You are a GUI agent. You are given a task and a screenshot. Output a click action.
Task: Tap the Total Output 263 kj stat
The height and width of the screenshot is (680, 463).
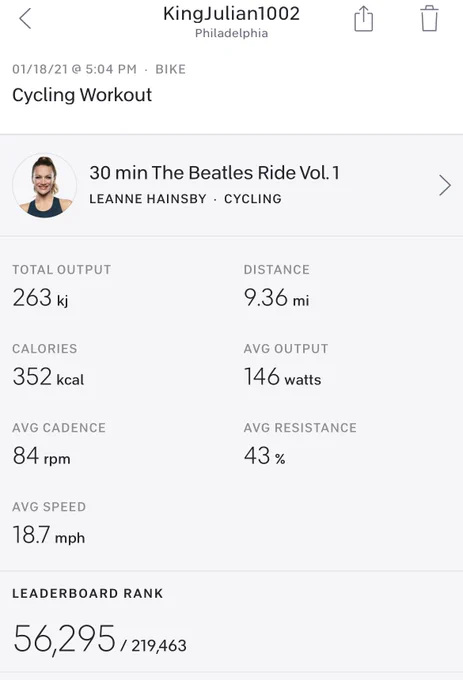coord(62,286)
